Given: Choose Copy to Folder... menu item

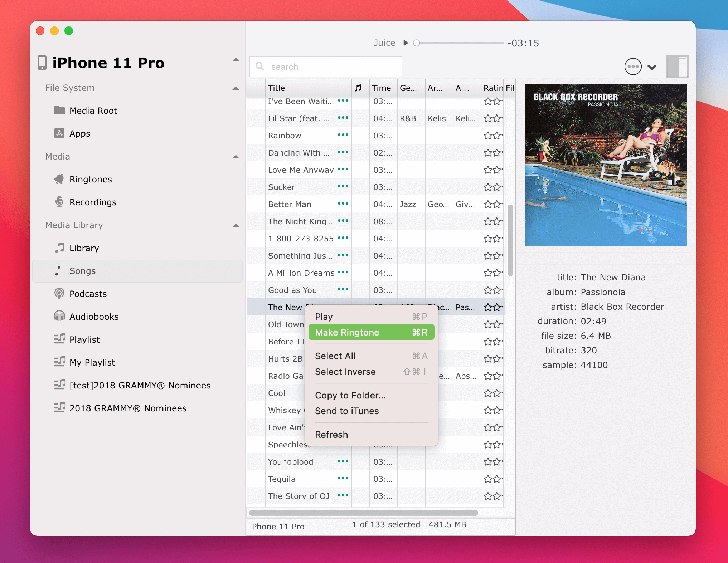Looking at the screenshot, I should click(x=371, y=395).
